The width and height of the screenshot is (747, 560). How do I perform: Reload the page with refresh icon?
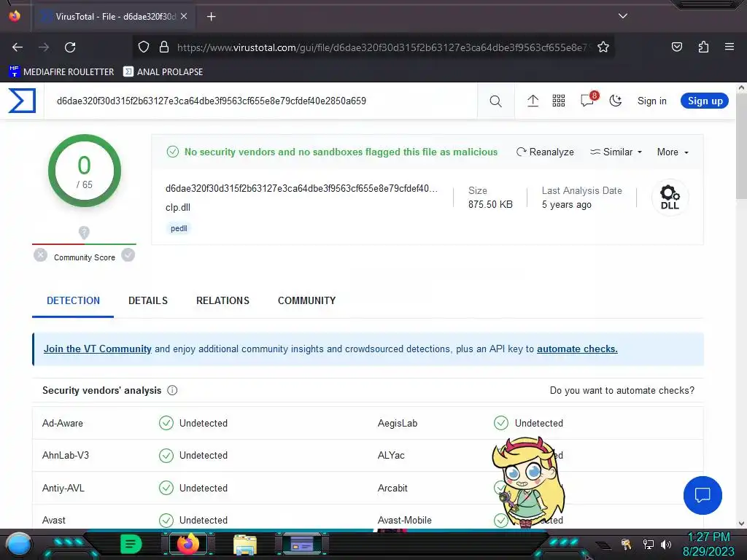70,47
